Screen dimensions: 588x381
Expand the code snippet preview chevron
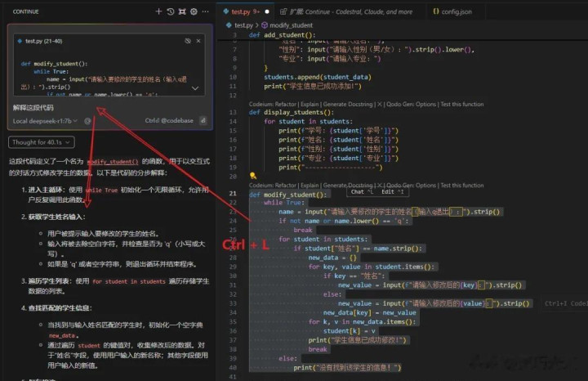[195, 88]
